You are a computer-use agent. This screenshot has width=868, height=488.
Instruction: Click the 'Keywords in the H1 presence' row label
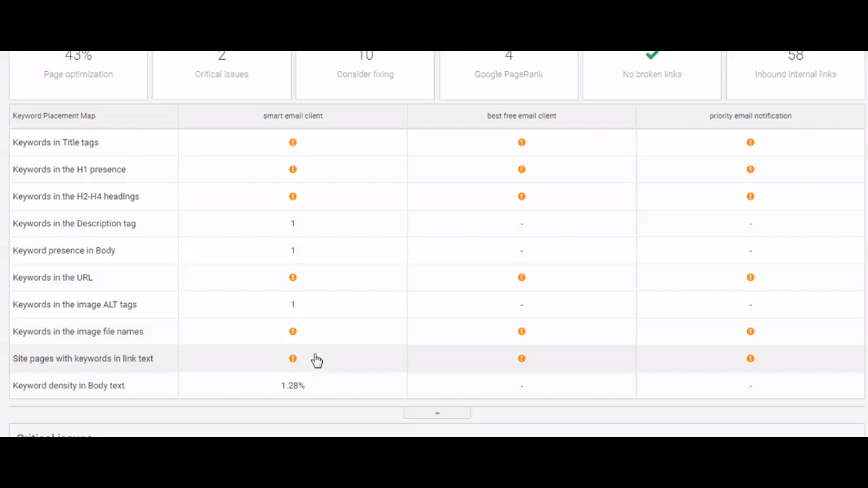(69, 170)
